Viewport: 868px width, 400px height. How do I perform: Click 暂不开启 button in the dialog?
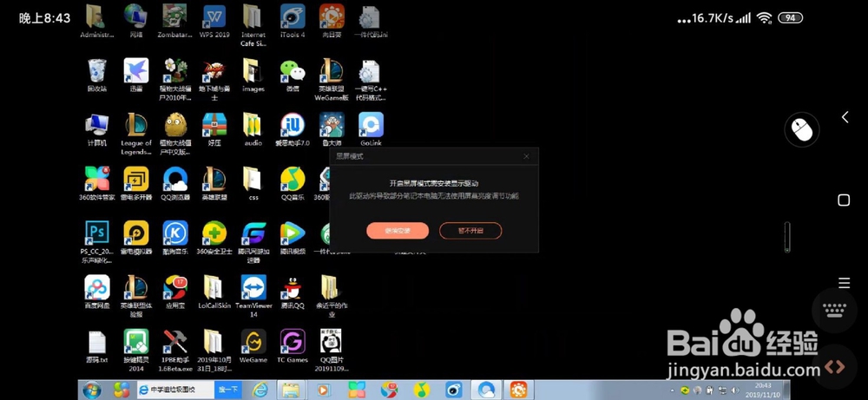point(470,231)
